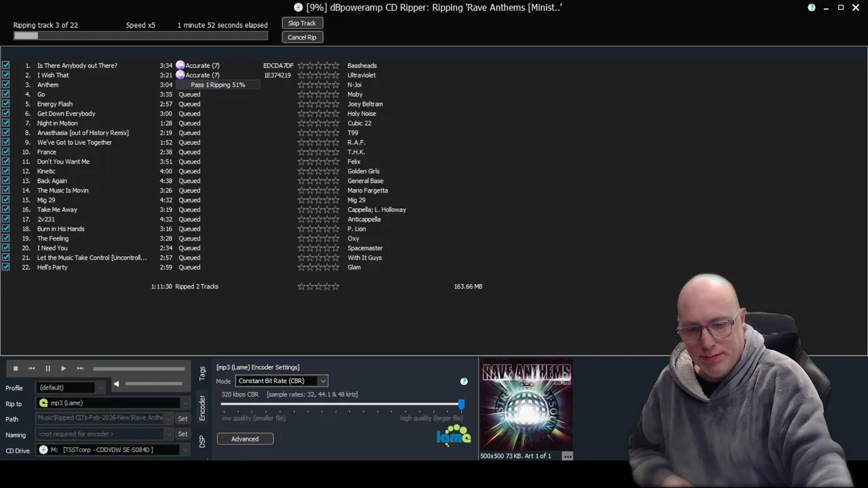868x488 pixels.
Task: Pause audio with the pause icon
Action: click(47, 369)
